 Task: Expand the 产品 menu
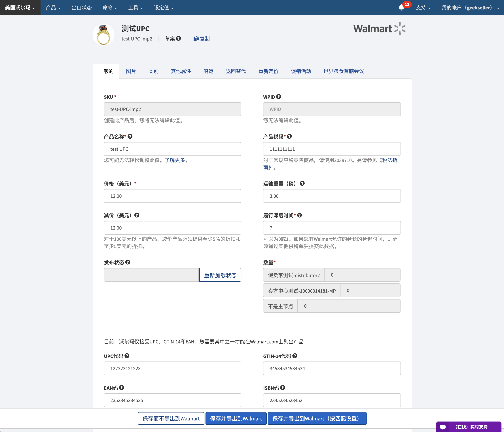tap(53, 8)
